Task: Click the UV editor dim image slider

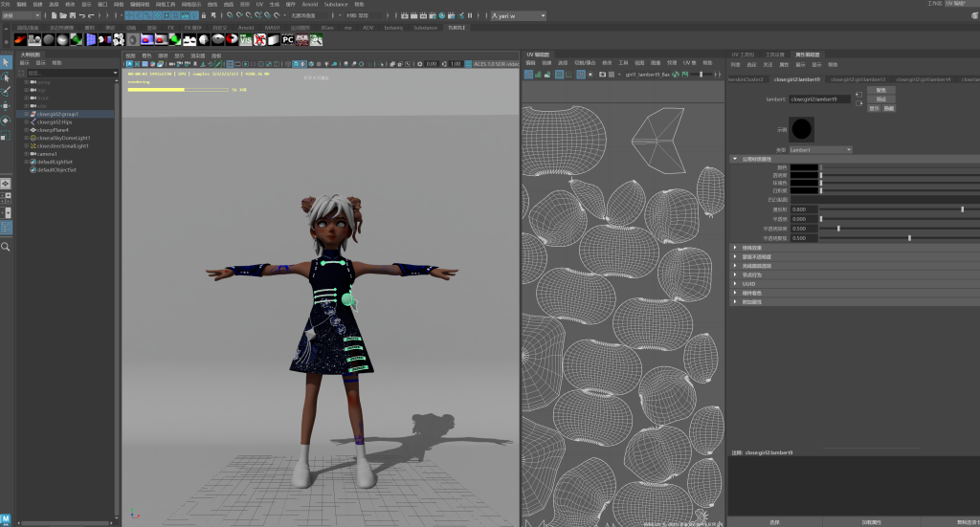Action: point(702,75)
